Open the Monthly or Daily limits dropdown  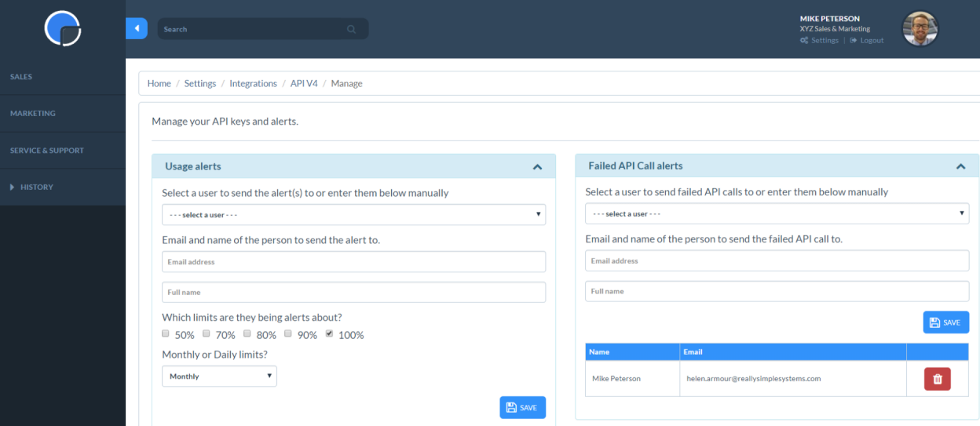tap(219, 377)
